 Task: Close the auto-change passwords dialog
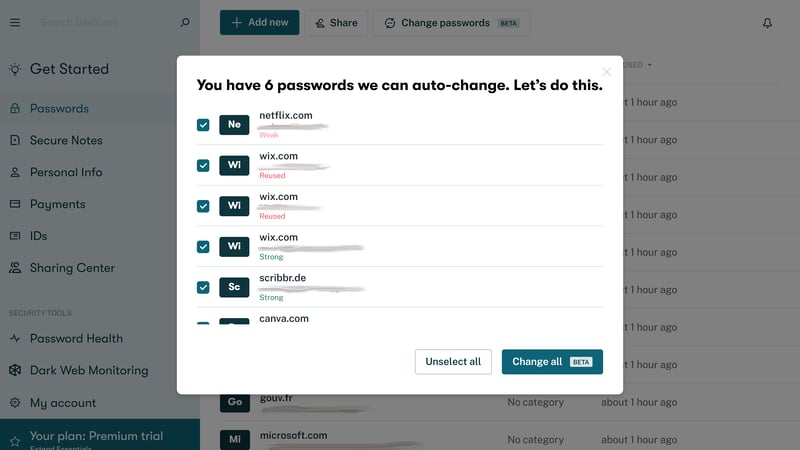coord(606,72)
